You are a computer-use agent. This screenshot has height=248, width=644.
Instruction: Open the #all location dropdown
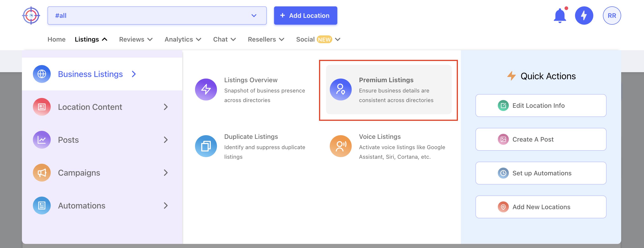point(157,16)
